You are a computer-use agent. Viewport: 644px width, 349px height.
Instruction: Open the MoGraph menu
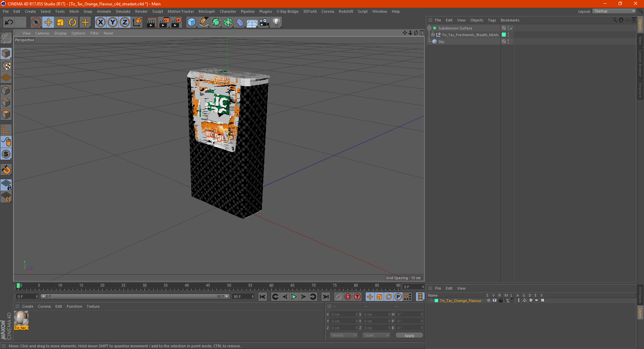[207, 11]
